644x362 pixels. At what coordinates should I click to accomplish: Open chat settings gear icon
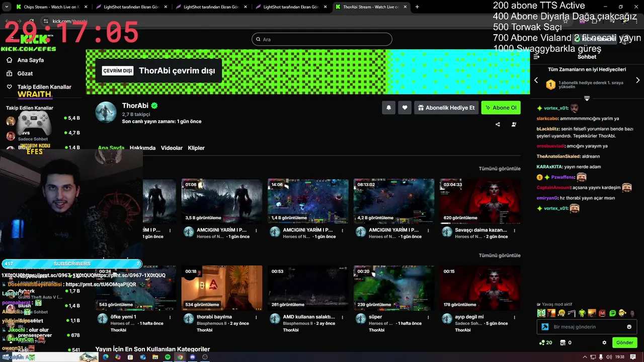point(604,342)
